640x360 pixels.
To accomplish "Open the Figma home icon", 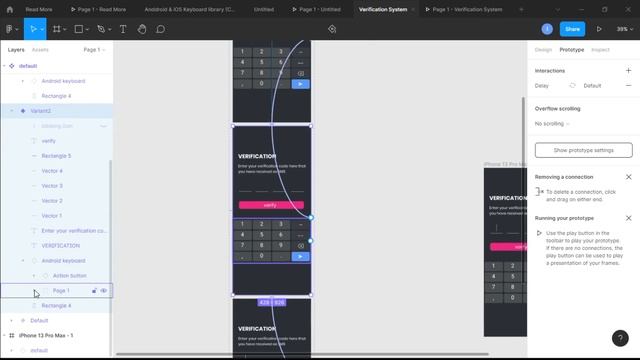I will [x=10, y=9].
